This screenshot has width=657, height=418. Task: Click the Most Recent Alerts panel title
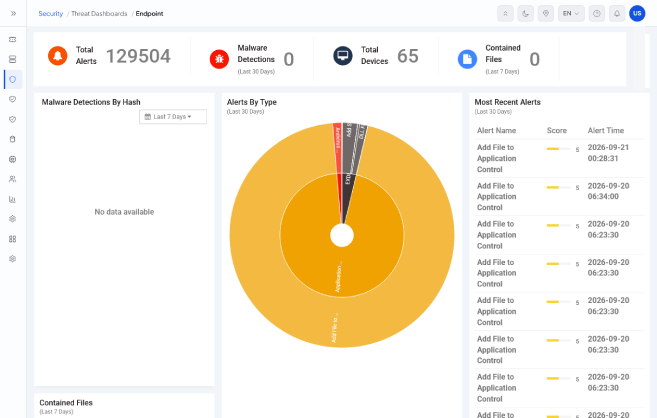pos(507,102)
